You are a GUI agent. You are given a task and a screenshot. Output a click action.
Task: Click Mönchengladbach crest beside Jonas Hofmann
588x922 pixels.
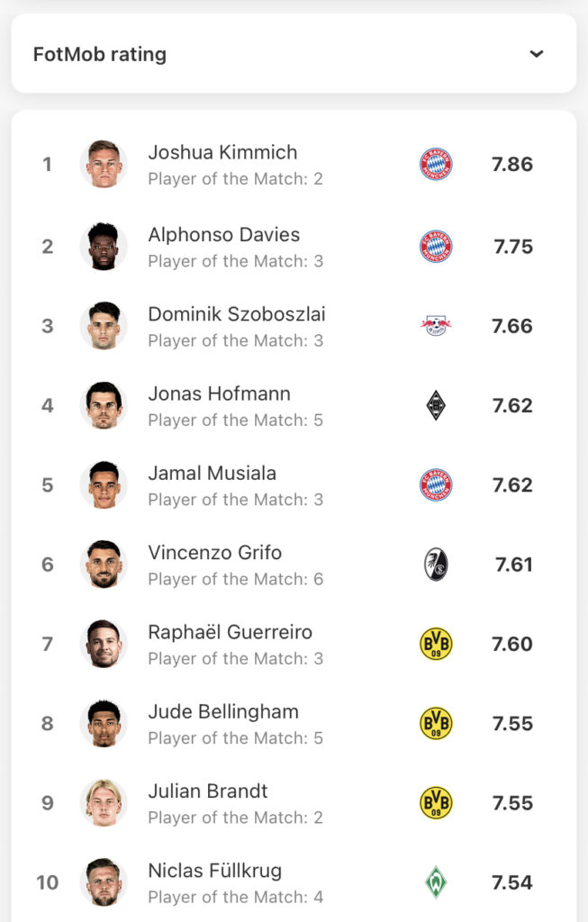436,406
